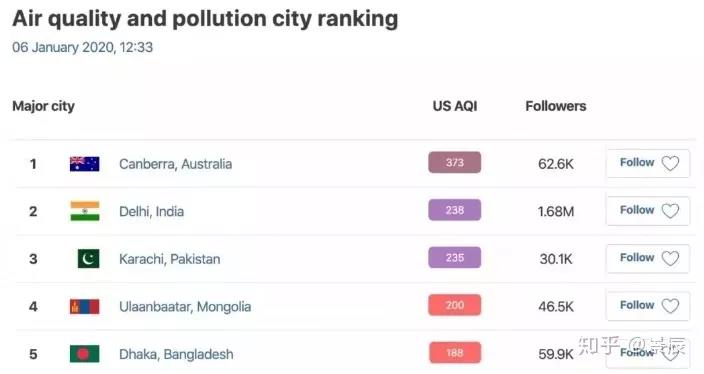Image resolution: width=704 pixels, height=374 pixels.
Task: Click the India flag icon
Action: (x=84, y=211)
